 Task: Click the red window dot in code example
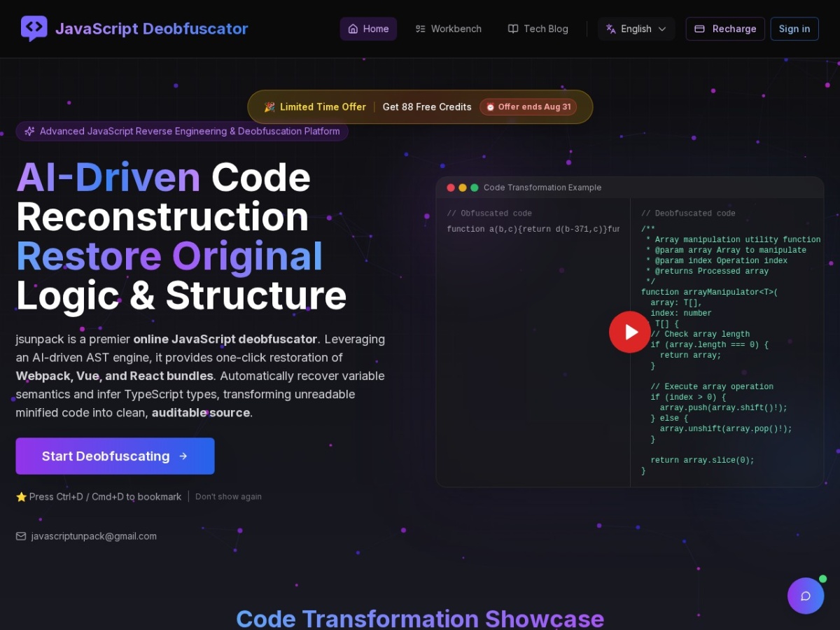451,188
